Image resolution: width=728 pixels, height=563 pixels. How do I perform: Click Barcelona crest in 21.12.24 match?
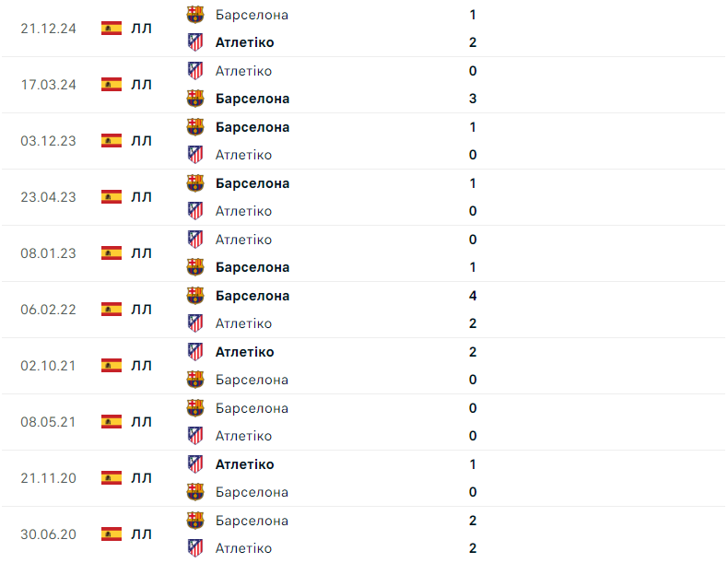click(x=195, y=14)
